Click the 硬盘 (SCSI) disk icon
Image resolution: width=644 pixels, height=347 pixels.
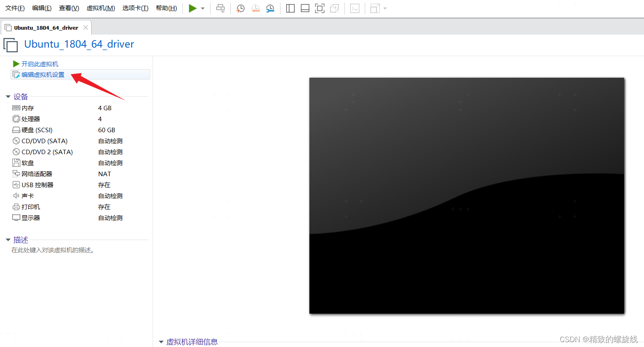pos(16,130)
